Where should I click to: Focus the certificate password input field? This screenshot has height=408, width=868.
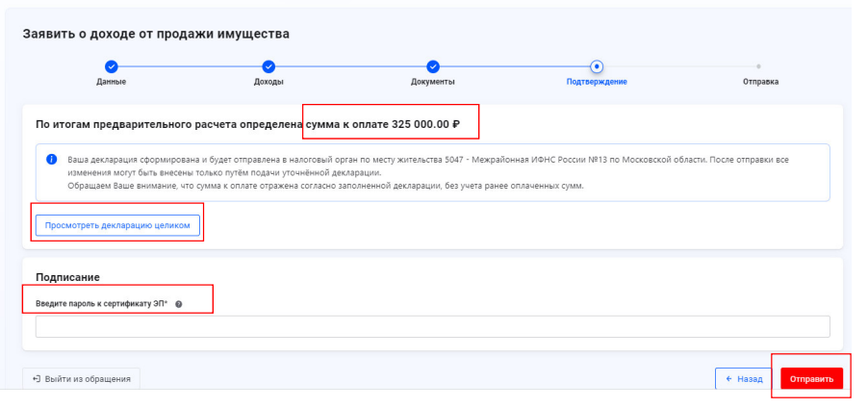pyautogui.click(x=432, y=327)
